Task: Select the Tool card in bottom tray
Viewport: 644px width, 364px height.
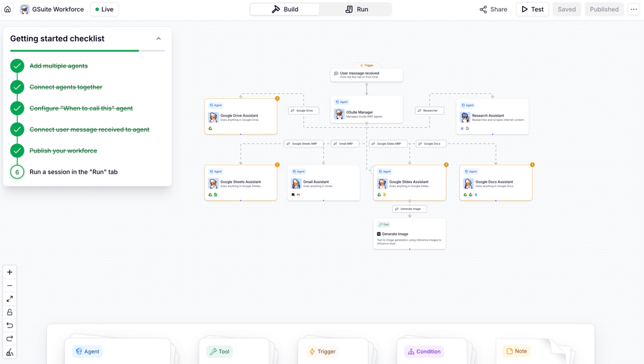Action: tap(234, 351)
